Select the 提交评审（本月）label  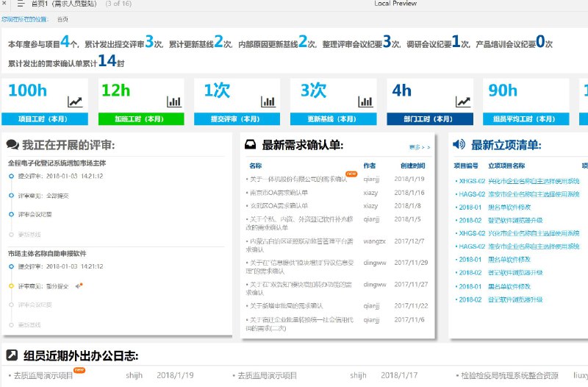237,119
